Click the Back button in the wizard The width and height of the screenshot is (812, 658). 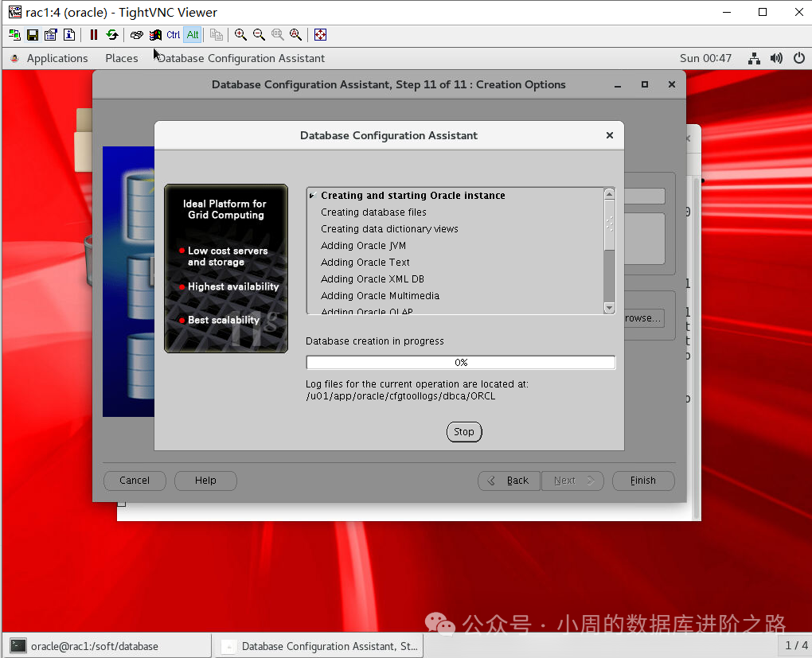click(x=509, y=481)
